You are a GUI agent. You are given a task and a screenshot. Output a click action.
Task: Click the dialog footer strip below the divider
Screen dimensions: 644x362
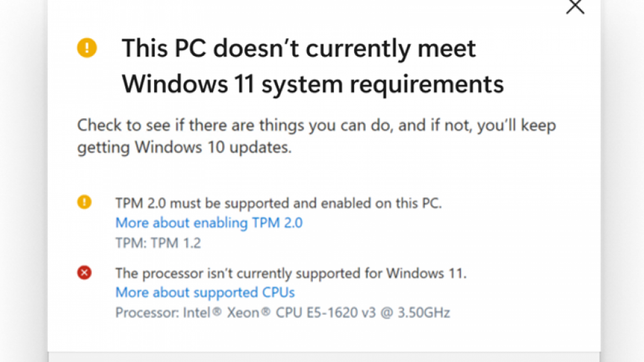(x=323, y=358)
